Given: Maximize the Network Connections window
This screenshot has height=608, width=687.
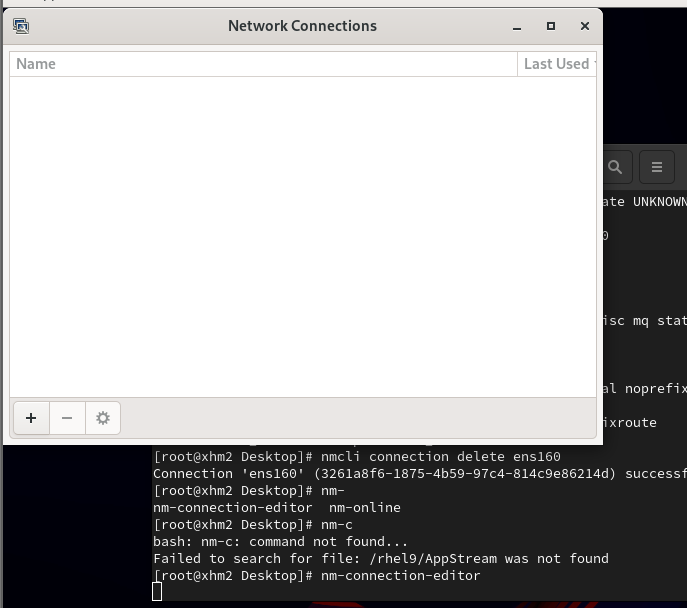Looking at the screenshot, I should tap(551, 26).
